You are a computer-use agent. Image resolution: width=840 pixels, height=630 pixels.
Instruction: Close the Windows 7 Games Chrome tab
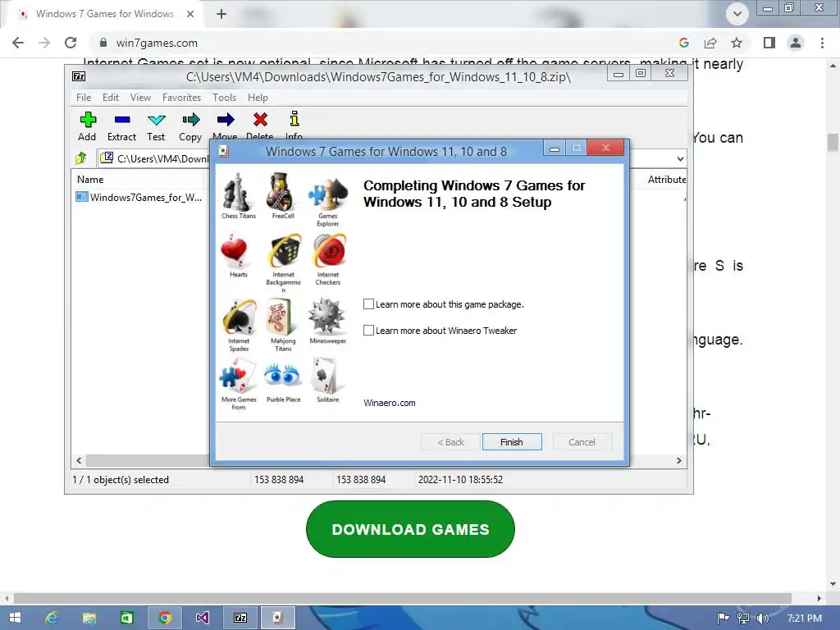[x=190, y=14]
